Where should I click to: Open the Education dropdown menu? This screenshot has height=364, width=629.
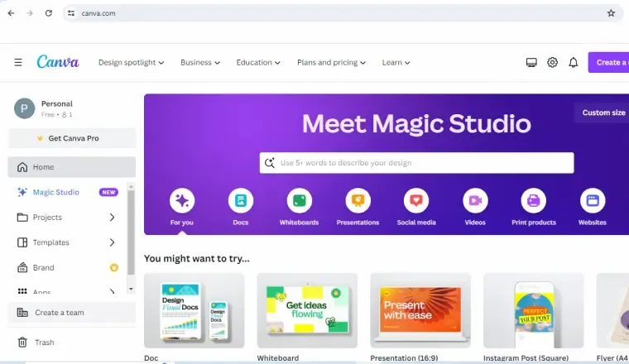[x=258, y=63]
